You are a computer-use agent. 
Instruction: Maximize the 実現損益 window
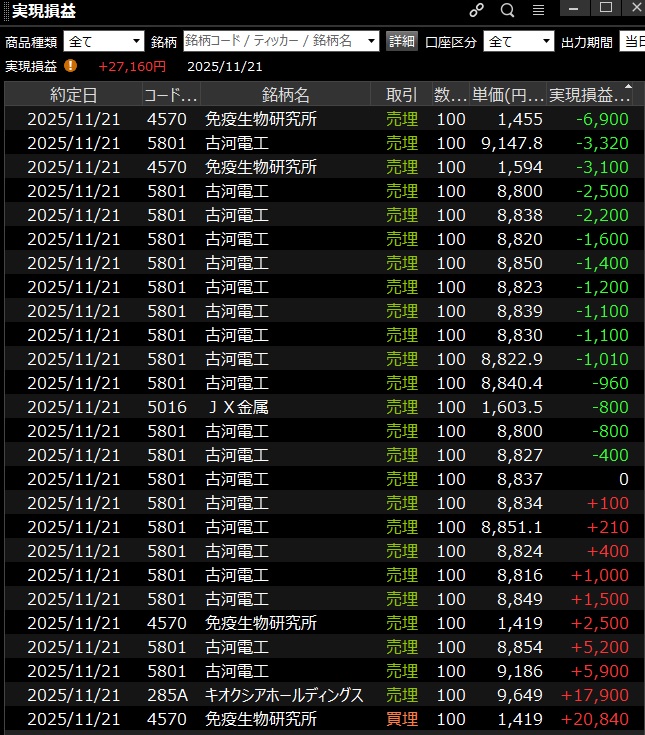pyautogui.click(x=605, y=8)
